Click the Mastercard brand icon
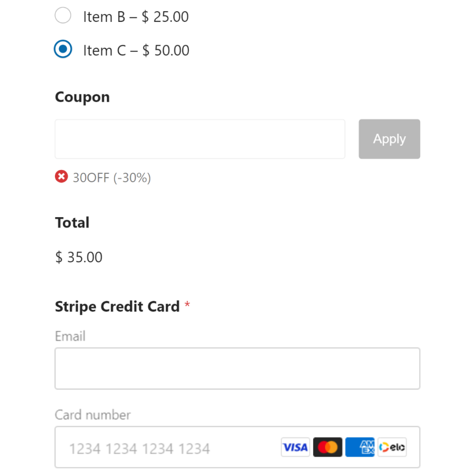The width and height of the screenshot is (461, 476). coord(327,447)
